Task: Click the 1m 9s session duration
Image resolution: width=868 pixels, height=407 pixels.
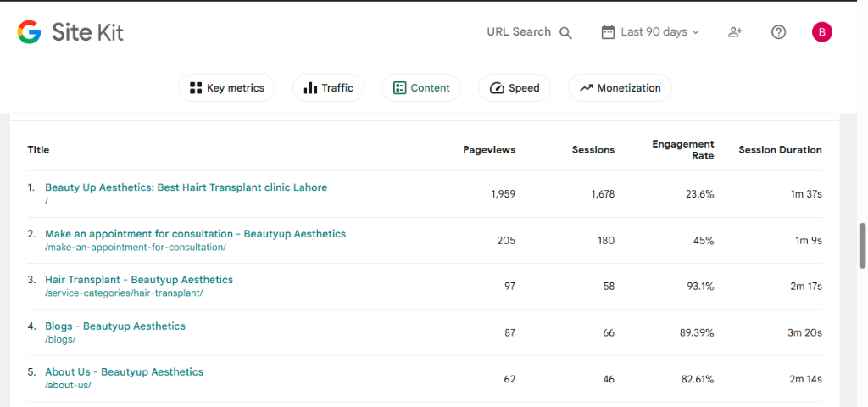Action: click(808, 240)
